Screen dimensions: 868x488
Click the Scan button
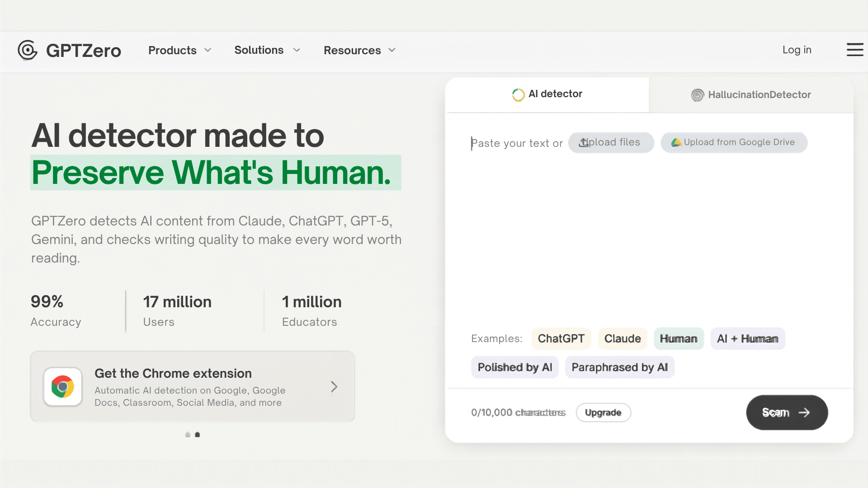787,413
